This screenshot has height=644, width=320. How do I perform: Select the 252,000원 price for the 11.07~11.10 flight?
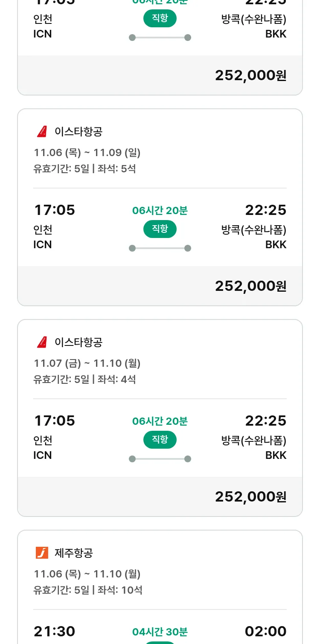pos(250,497)
